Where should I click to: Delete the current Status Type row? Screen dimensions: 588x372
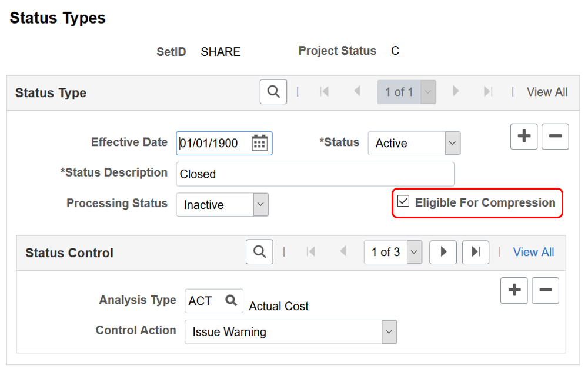(555, 137)
